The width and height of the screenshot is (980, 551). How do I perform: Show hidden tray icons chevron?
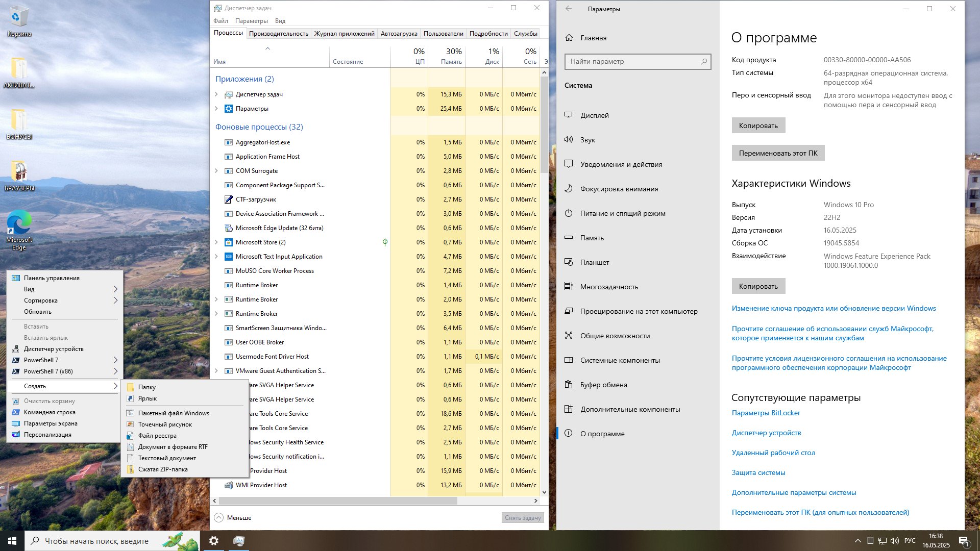[857, 541]
